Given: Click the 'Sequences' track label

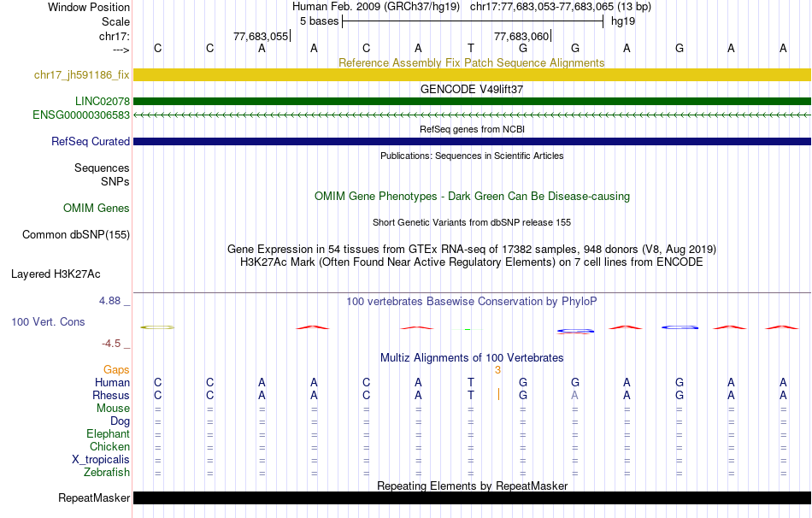Looking at the screenshot, I should 102,168.
